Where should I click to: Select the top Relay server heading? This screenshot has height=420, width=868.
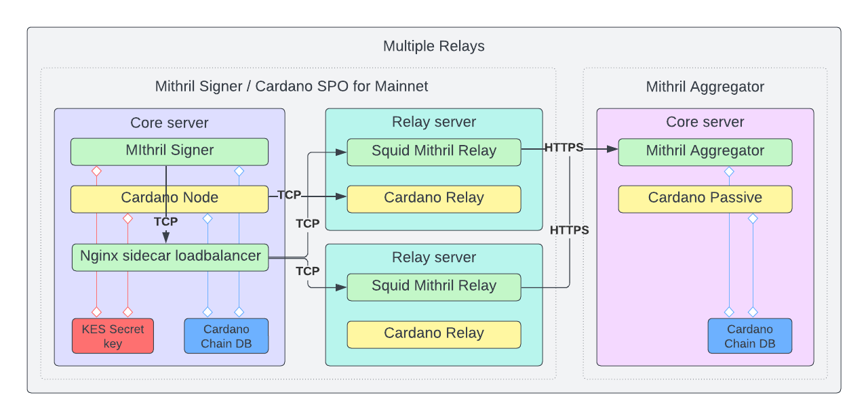434,122
